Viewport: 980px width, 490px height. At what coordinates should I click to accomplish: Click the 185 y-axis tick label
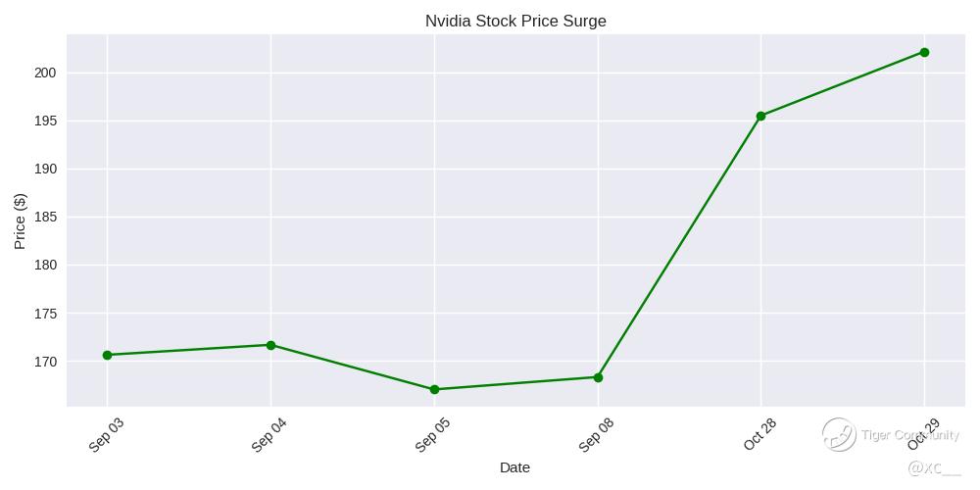(46, 217)
